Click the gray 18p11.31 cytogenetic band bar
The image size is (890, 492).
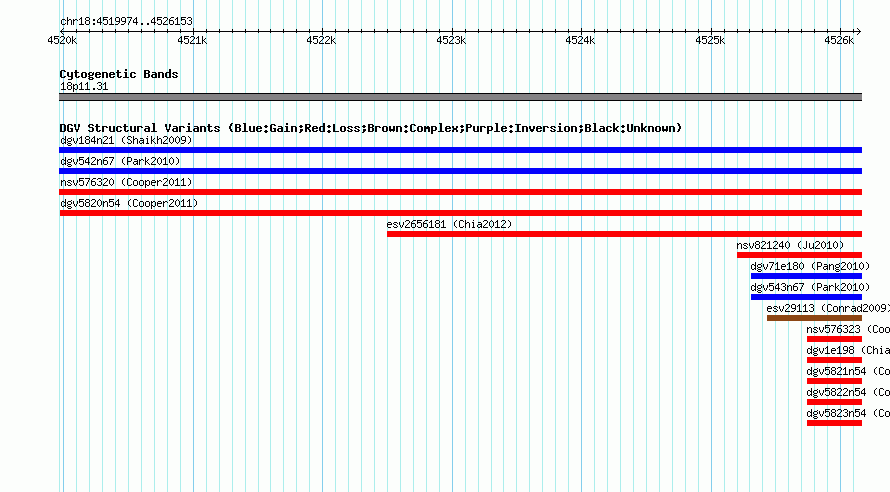pyautogui.click(x=460, y=97)
